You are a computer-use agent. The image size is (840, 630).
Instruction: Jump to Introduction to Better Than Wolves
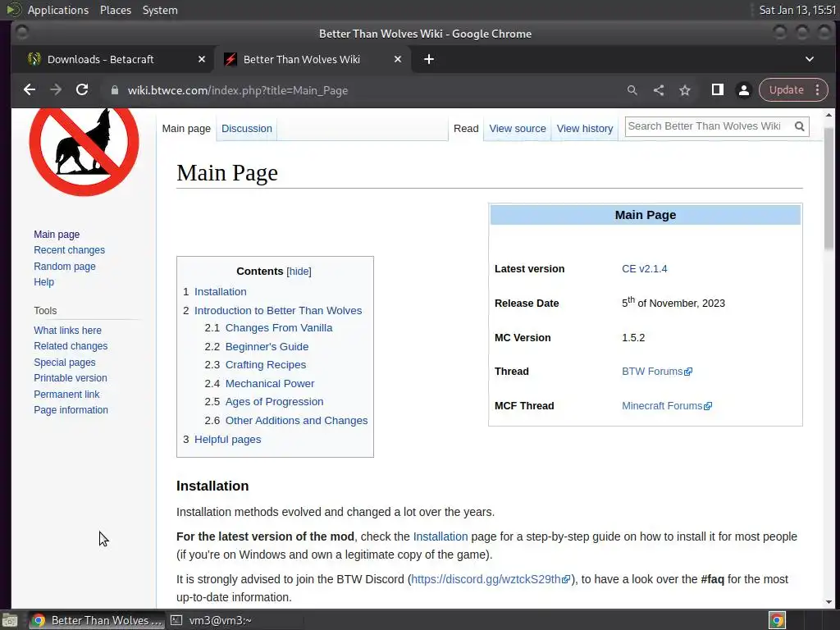[278, 311]
